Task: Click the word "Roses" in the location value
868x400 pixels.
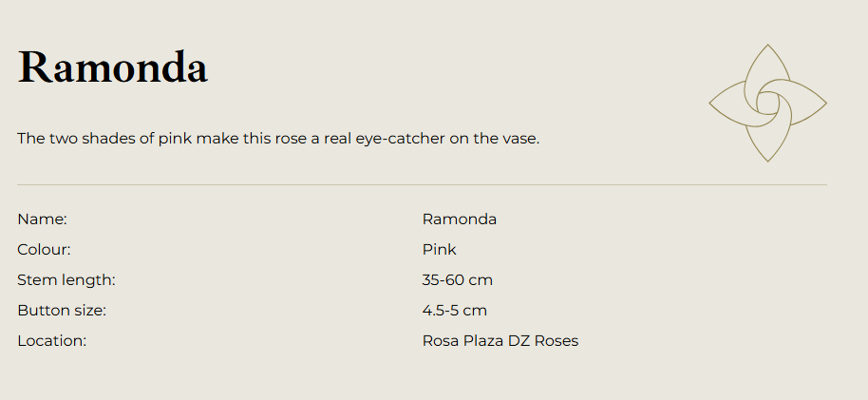Action: (x=557, y=341)
